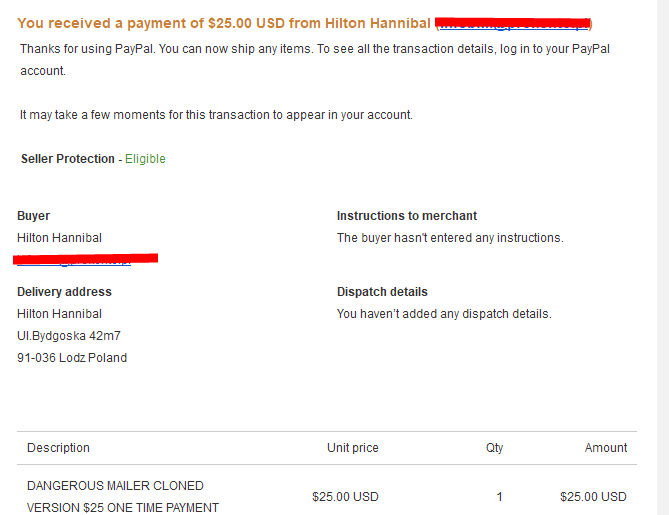Select the 91-036 Lodz Poland address line

point(72,358)
